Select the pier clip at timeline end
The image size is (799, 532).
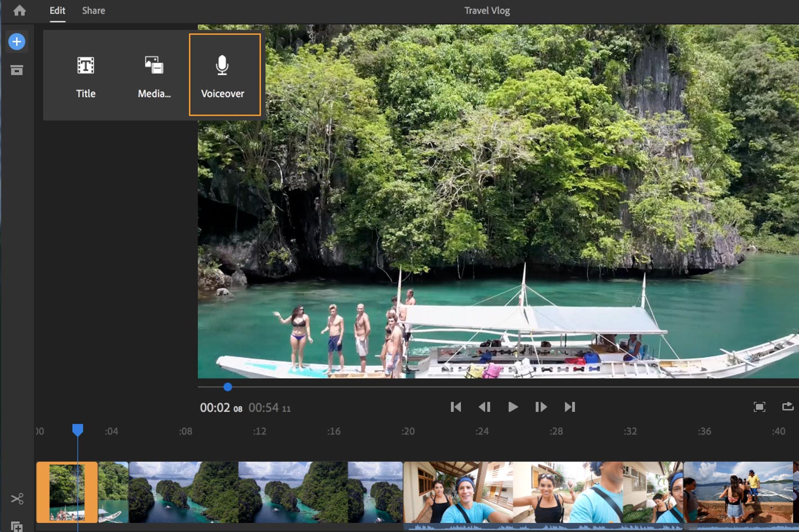click(738, 492)
